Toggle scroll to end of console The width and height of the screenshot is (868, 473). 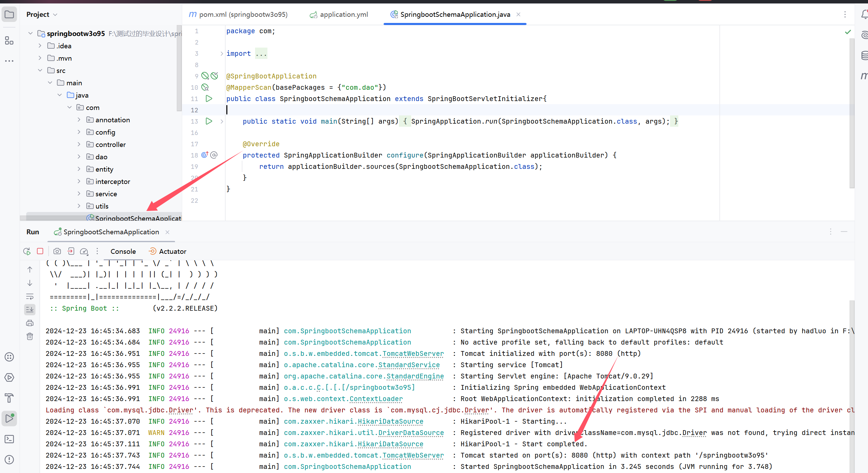pos(30,310)
